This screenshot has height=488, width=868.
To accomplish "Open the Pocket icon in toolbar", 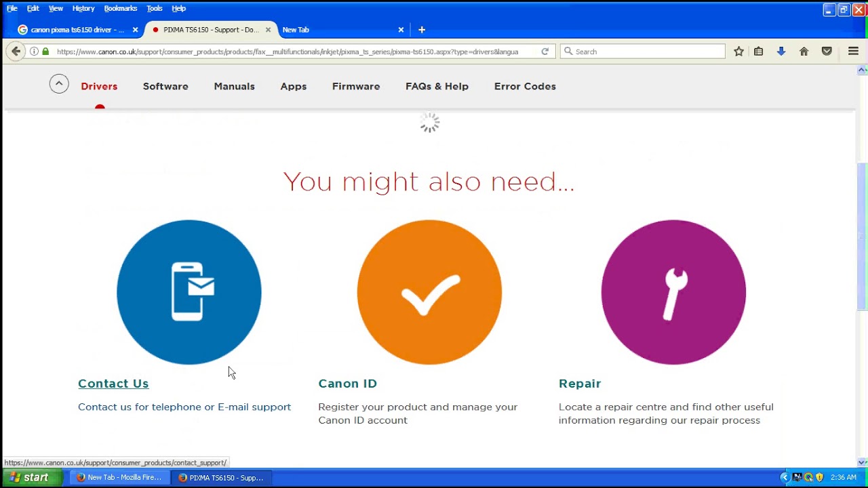I will (x=827, y=52).
